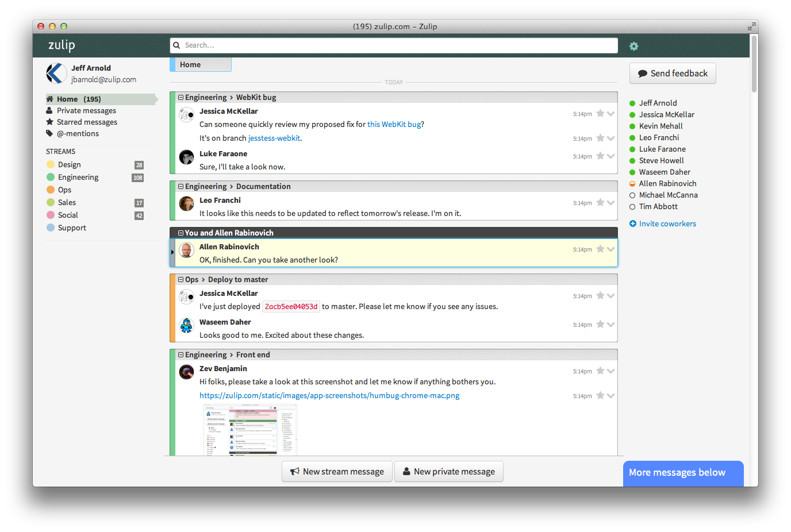The image size is (791, 532).
Task: Click the @-mentions tag icon
Action: pyautogui.click(x=50, y=133)
